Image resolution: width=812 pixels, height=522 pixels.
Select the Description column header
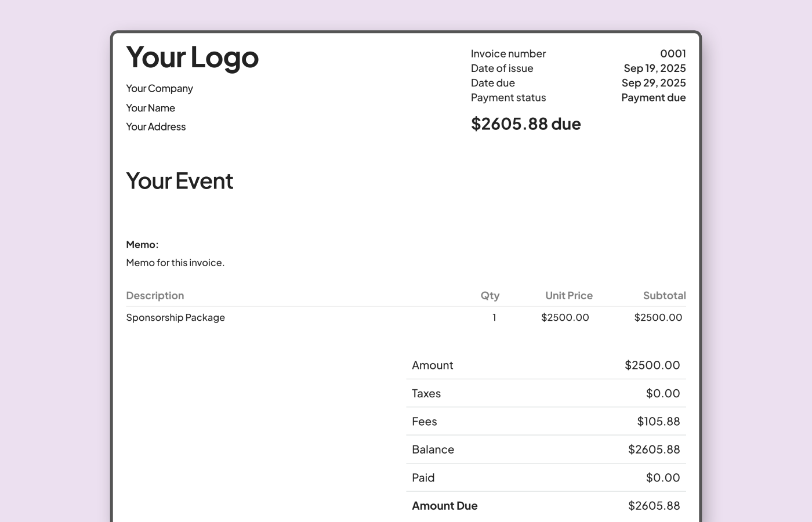click(x=155, y=295)
